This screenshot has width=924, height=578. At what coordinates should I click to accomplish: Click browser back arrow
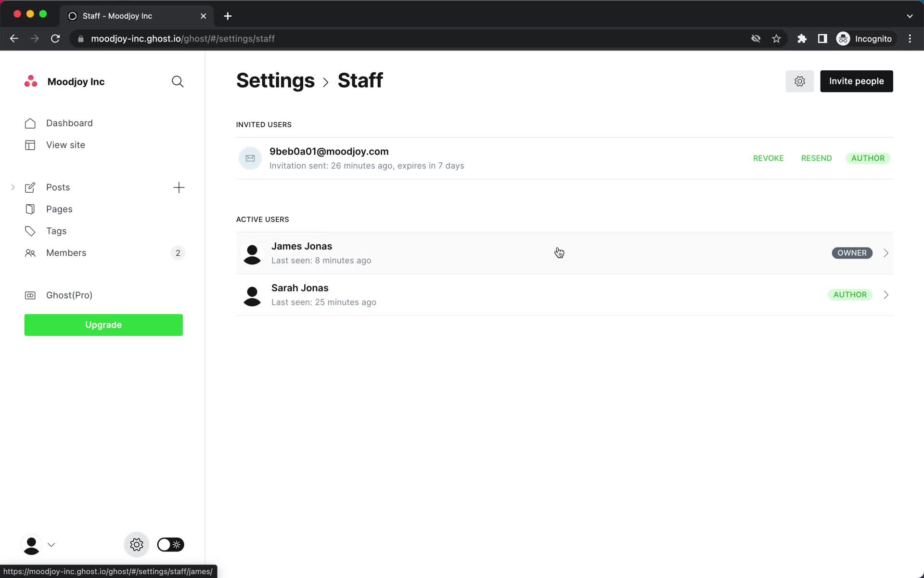coord(14,39)
